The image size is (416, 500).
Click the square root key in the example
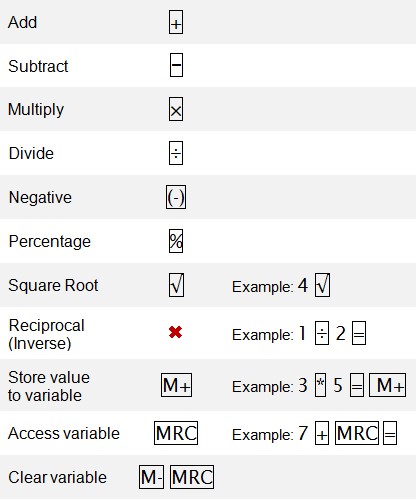pos(323,285)
